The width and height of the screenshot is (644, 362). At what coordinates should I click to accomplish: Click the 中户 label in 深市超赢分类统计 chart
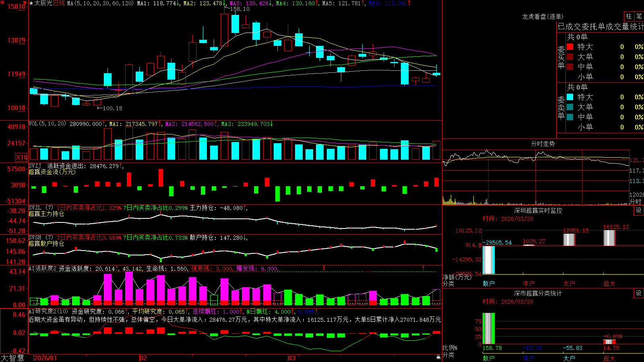(x=529, y=358)
